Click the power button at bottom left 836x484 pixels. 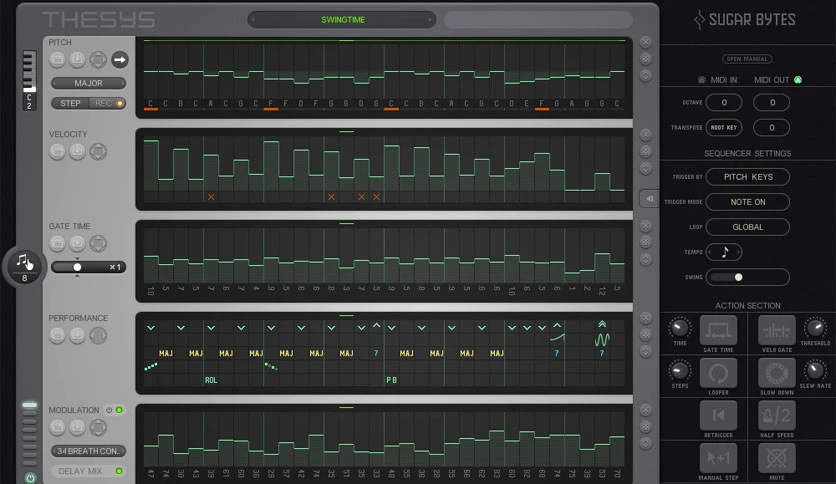point(30,478)
